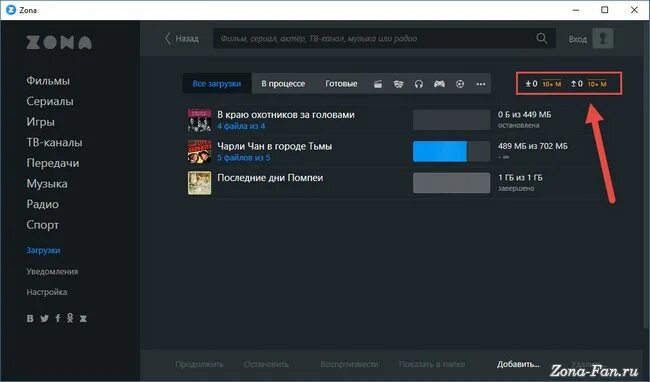This screenshot has width=650, height=382.
Task: Click the 5 файлов из 5 link
Action: pyautogui.click(x=243, y=157)
